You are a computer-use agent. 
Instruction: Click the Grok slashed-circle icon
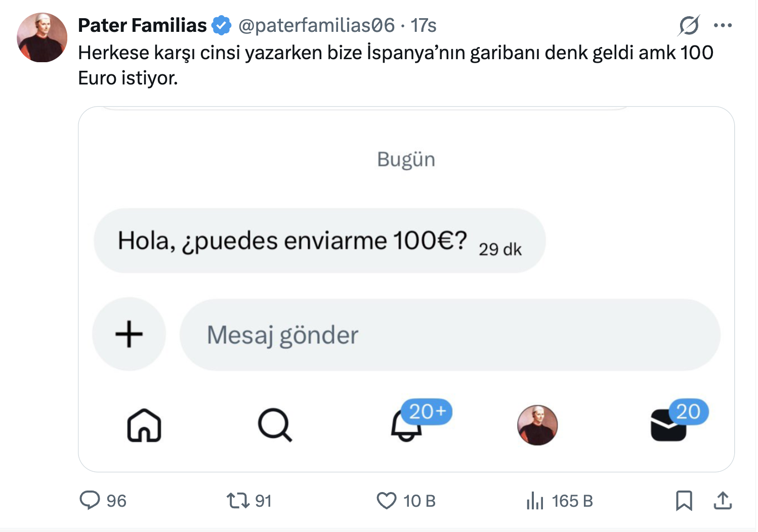pos(689,25)
